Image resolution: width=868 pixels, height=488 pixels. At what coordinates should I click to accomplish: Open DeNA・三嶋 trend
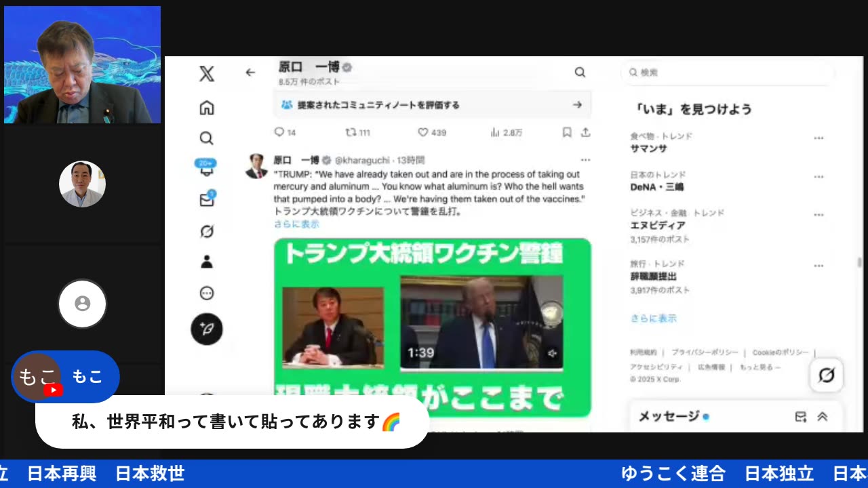pyautogui.click(x=657, y=187)
